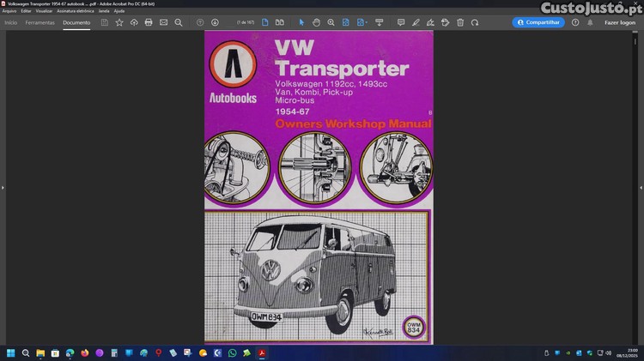The height and width of the screenshot is (361, 644).
Task: Upload the file to the cloud
Action: [134, 22]
